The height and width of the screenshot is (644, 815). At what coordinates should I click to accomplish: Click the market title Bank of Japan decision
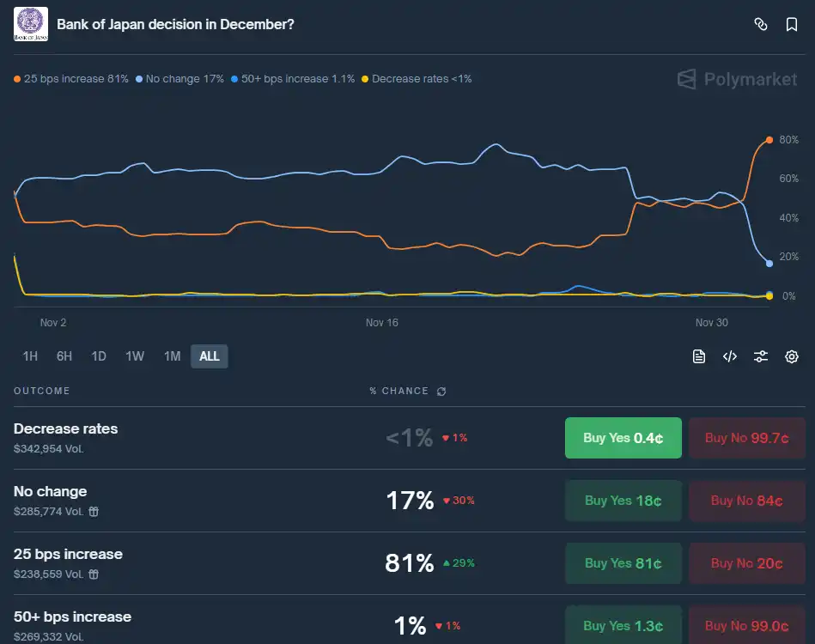click(175, 24)
